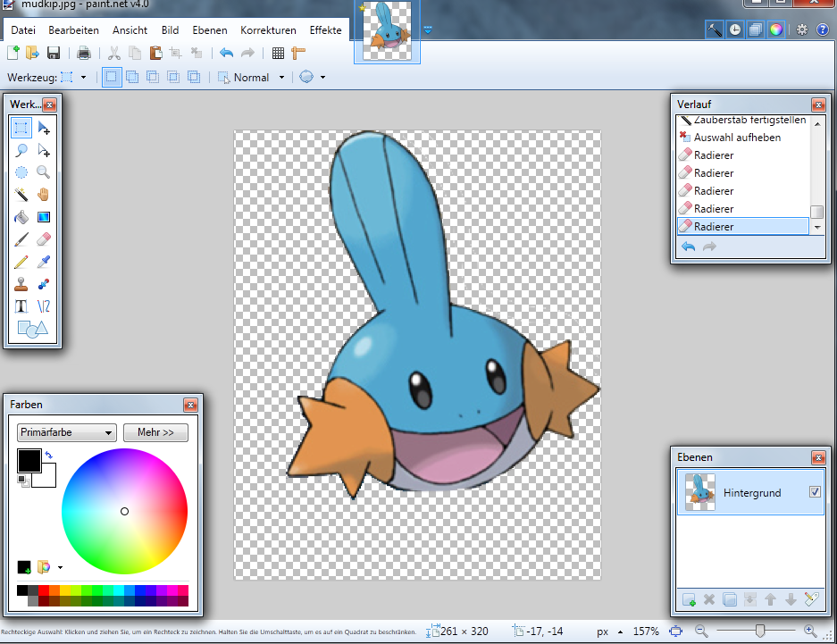Select the Lasso Select tool
Viewport: 837px width, 644px height.
(x=21, y=150)
